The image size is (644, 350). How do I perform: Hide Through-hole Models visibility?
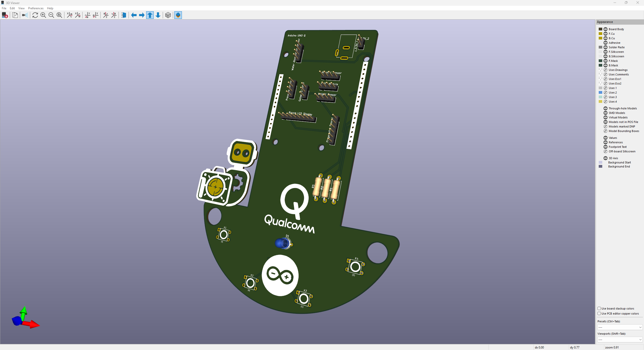[606, 108]
